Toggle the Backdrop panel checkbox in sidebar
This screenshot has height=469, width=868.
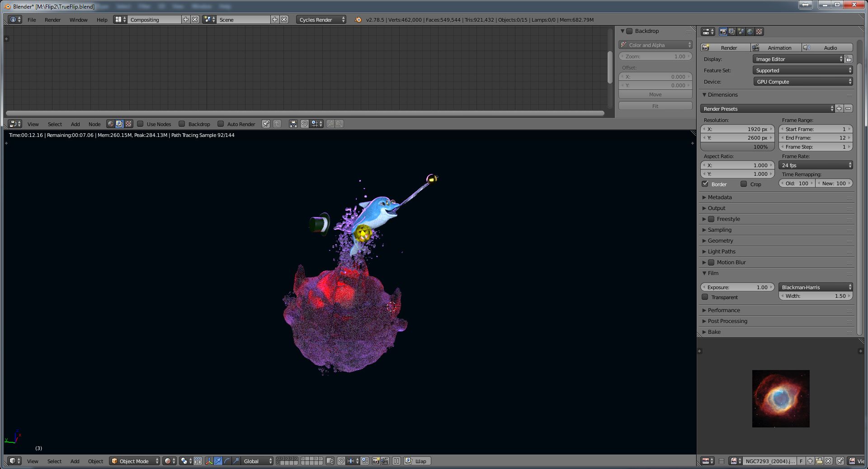[629, 31]
